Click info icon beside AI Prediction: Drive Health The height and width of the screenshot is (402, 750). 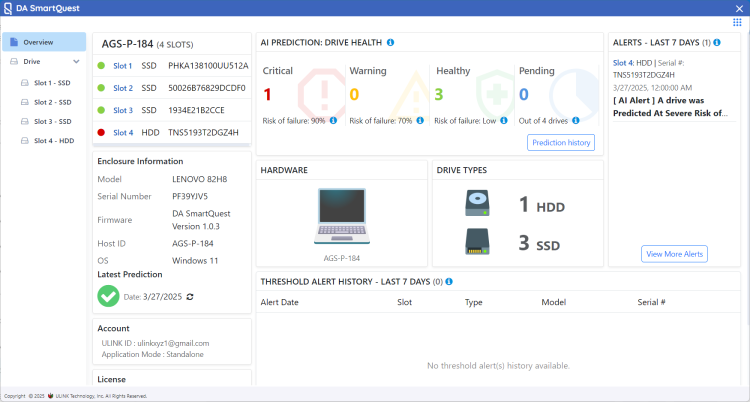(x=390, y=42)
